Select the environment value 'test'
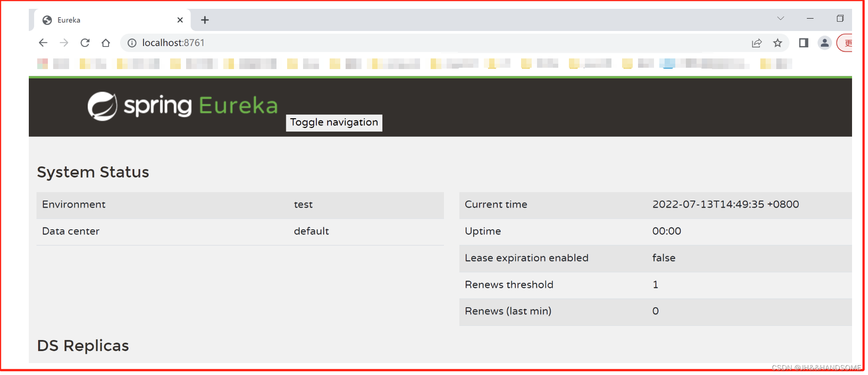Image resolution: width=868 pixels, height=375 pixels. tap(303, 205)
